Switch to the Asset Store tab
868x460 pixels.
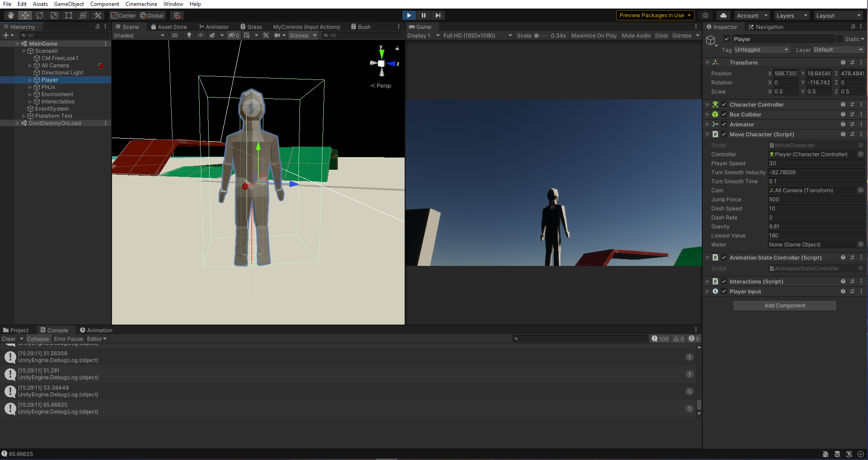point(168,27)
